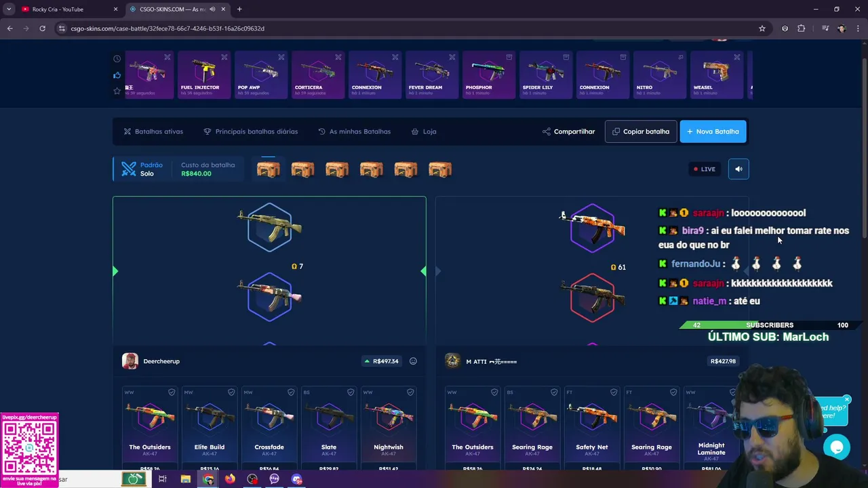Open the Phosphor drop card
This screenshot has width=868, height=488.
(x=489, y=75)
